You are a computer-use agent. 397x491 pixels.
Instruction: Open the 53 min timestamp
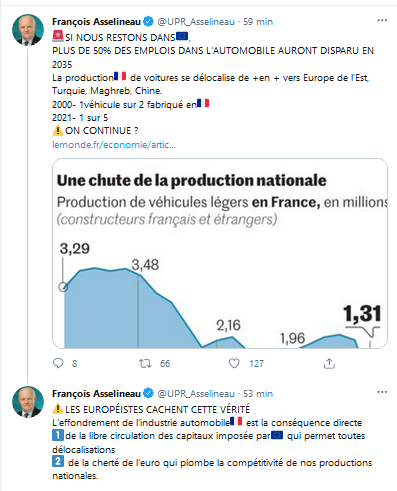(x=258, y=394)
